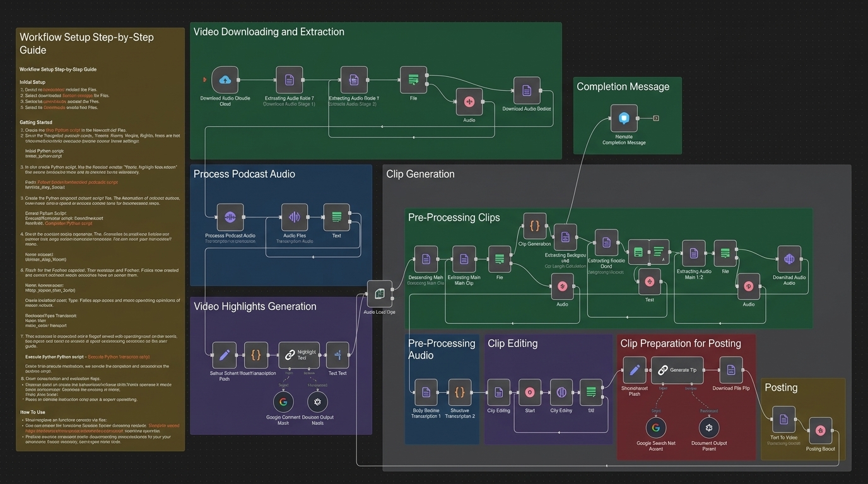This screenshot has height=484, width=868.
Task: Select the Descending Main document node
Action: click(426, 259)
